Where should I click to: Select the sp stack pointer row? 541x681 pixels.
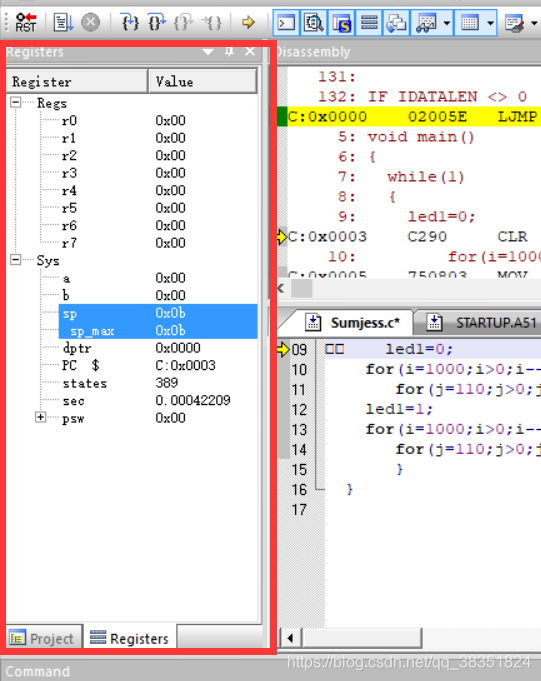[158, 313]
